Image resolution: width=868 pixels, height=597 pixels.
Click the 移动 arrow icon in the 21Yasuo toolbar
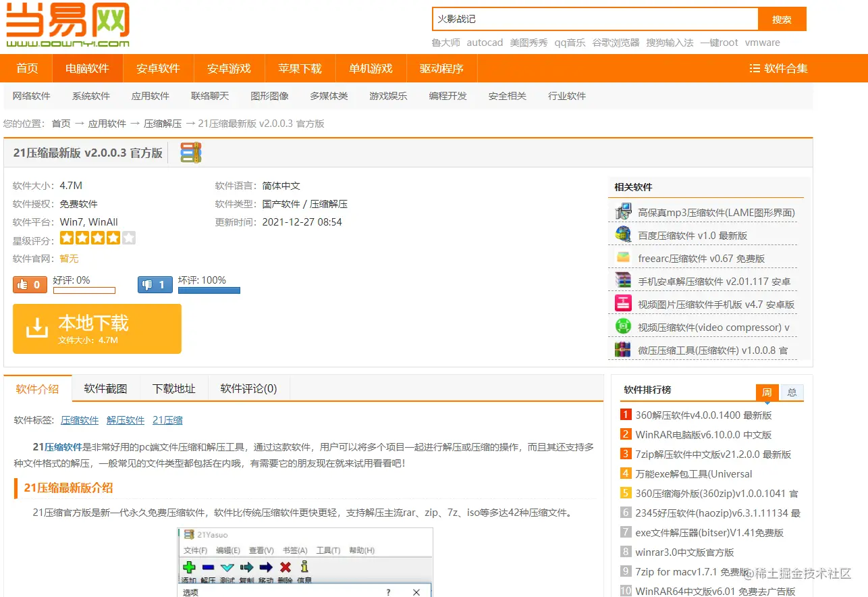coord(266,567)
